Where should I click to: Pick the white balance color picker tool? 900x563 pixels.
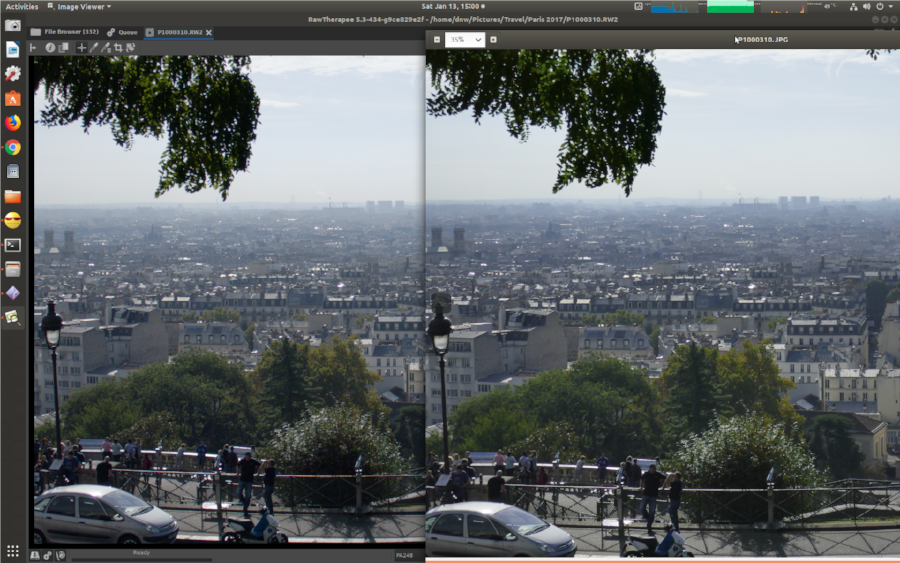point(94,47)
